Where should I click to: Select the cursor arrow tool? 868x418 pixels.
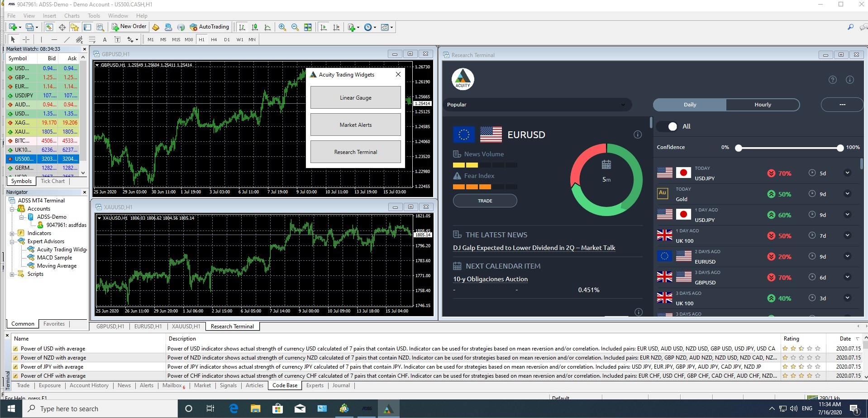tap(13, 39)
